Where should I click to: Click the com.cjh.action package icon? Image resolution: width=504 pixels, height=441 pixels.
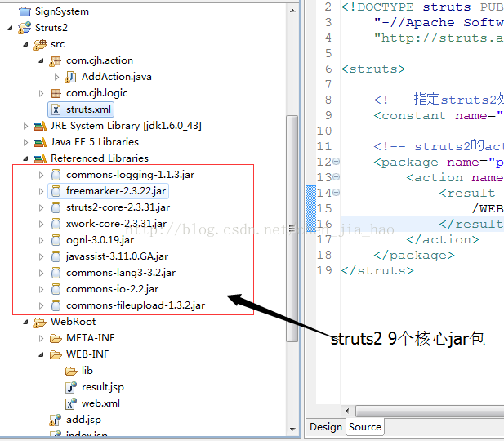click(56, 60)
